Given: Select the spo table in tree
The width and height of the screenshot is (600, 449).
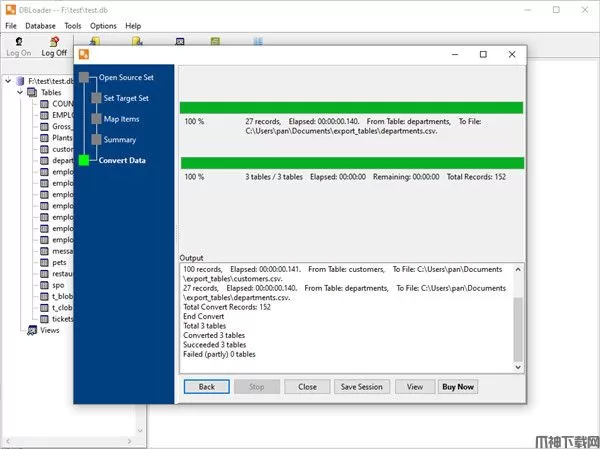Looking at the screenshot, I should tap(58, 285).
